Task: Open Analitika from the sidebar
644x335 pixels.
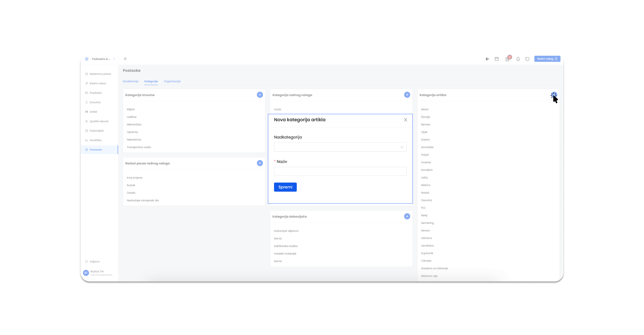Action: (x=95, y=140)
